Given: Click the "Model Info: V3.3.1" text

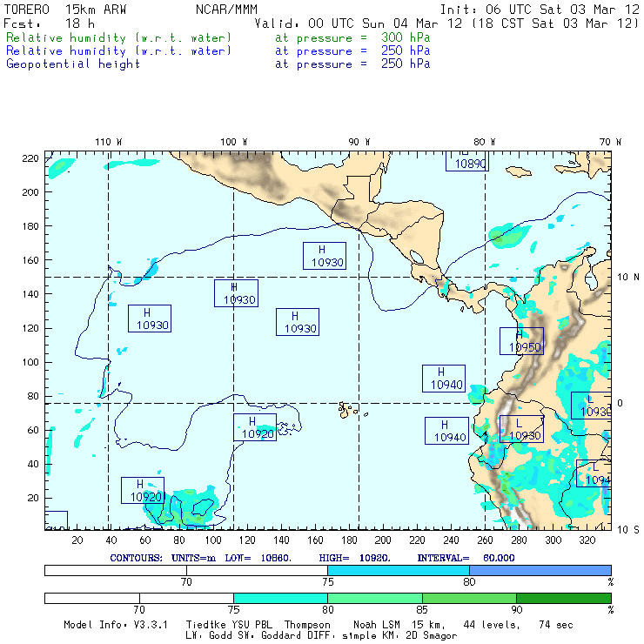Looking at the screenshot, I should (x=116, y=625).
